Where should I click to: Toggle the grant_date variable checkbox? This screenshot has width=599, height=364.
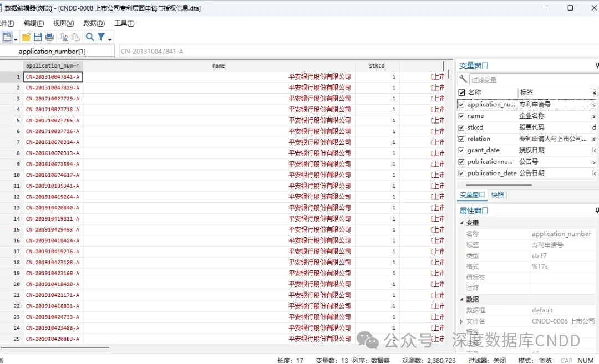(x=461, y=150)
